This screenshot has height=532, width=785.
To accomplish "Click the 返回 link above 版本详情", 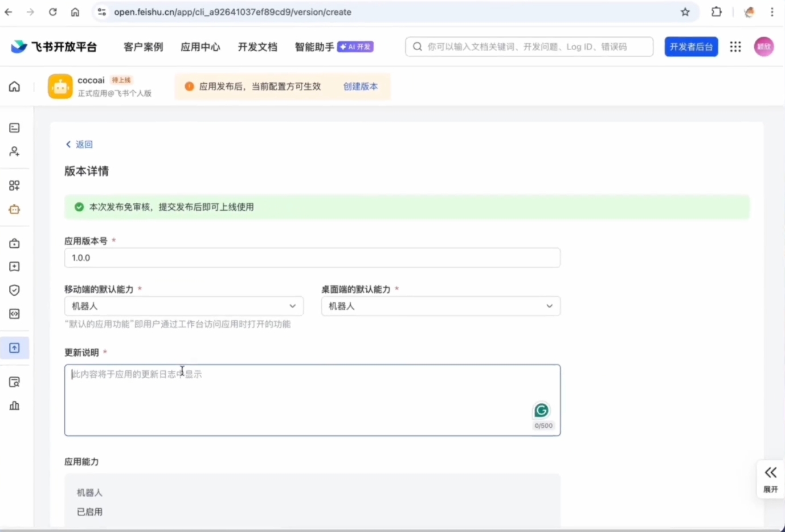I will pos(79,144).
